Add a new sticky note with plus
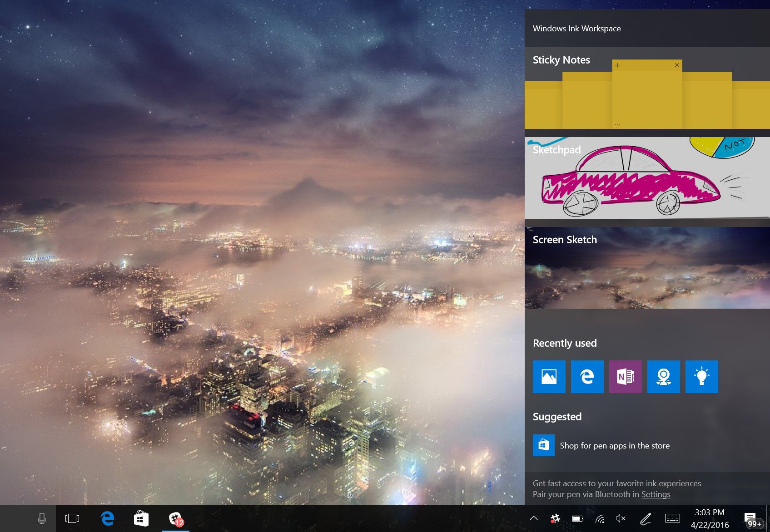This screenshot has width=770, height=532. (x=617, y=65)
